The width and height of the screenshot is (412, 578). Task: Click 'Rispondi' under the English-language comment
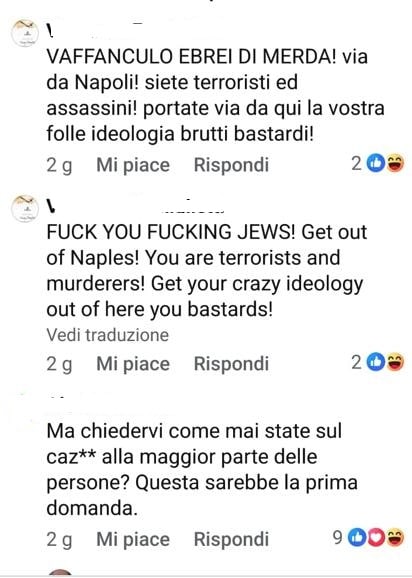tap(231, 364)
